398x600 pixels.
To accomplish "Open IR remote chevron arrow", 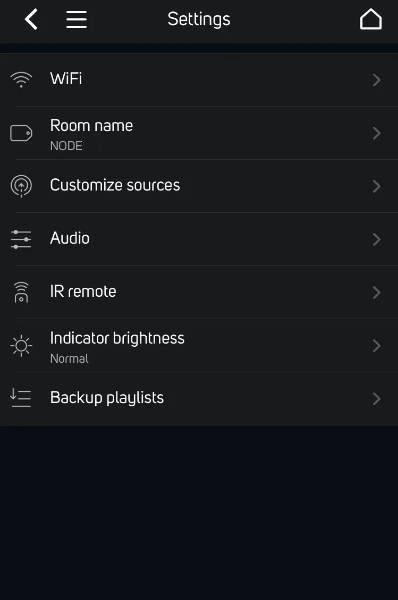I will pyautogui.click(x=376, y=293).
